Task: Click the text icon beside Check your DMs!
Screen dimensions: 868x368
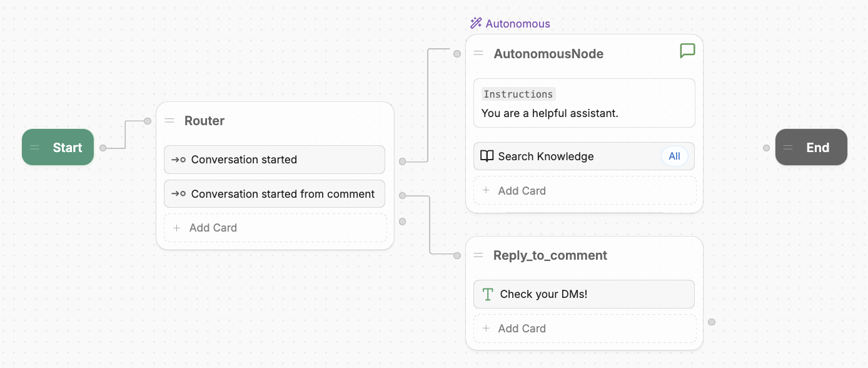Action: (x=488, y=294)
